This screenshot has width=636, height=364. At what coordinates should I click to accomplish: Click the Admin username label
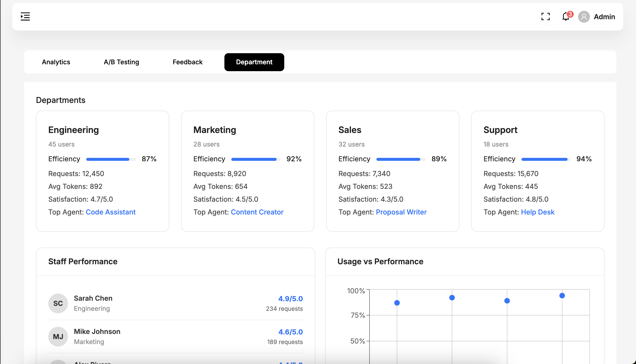[604, 17]
